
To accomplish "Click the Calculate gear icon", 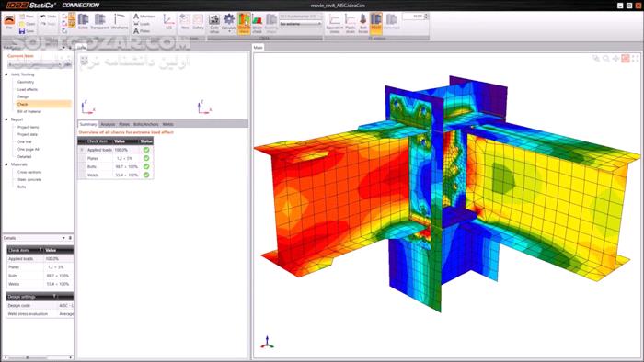I will [229, 20].
